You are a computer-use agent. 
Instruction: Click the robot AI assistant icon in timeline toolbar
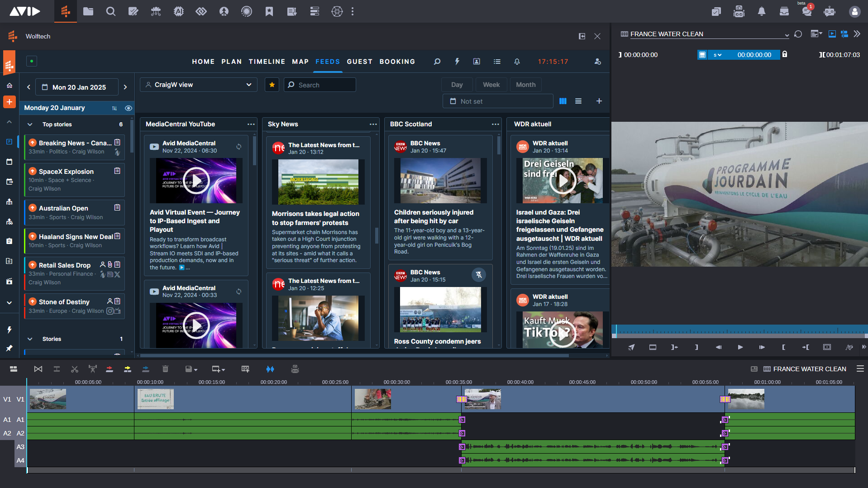(x=295, y=369)
